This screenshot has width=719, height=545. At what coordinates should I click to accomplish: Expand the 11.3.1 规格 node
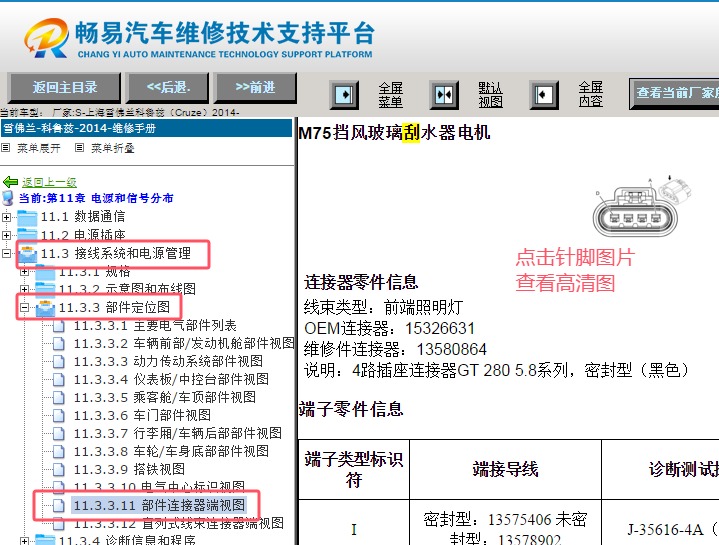[24, 271]
